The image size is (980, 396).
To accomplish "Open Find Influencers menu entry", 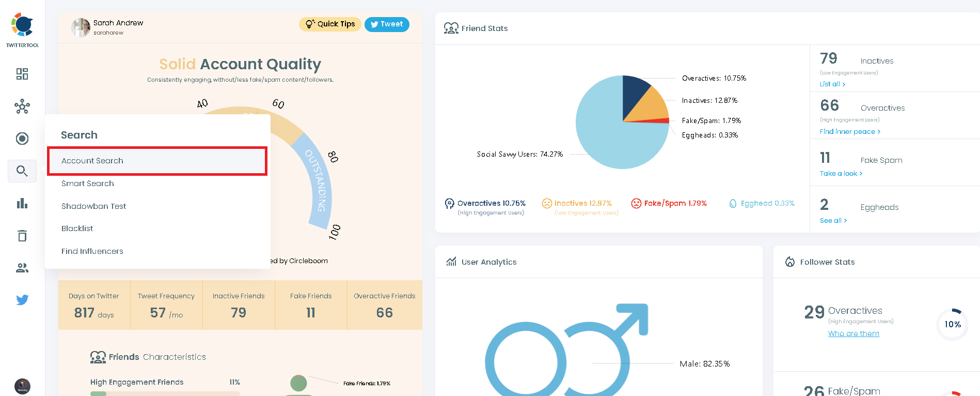I will point(92,251).
